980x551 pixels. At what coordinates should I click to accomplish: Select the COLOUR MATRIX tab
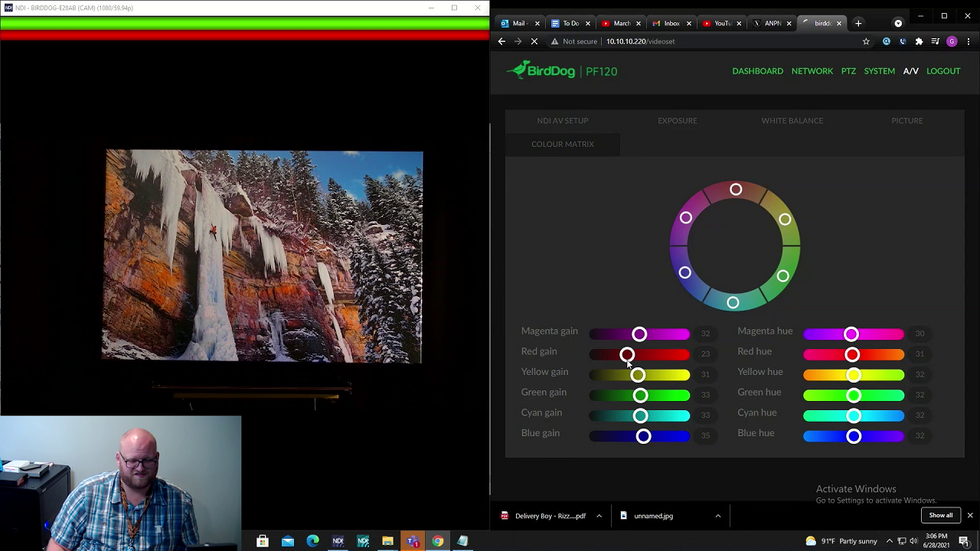tap(563, 144)
